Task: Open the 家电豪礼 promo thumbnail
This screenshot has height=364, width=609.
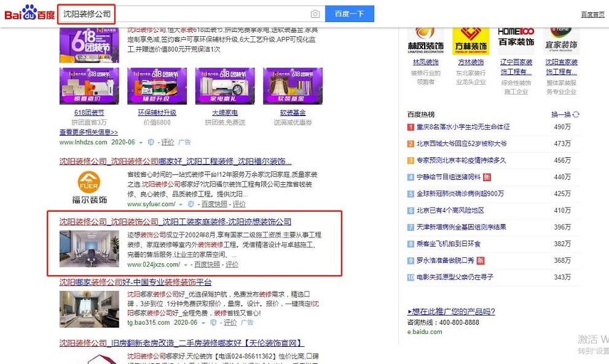Action: pyautogui.click(x=225, y=86)
